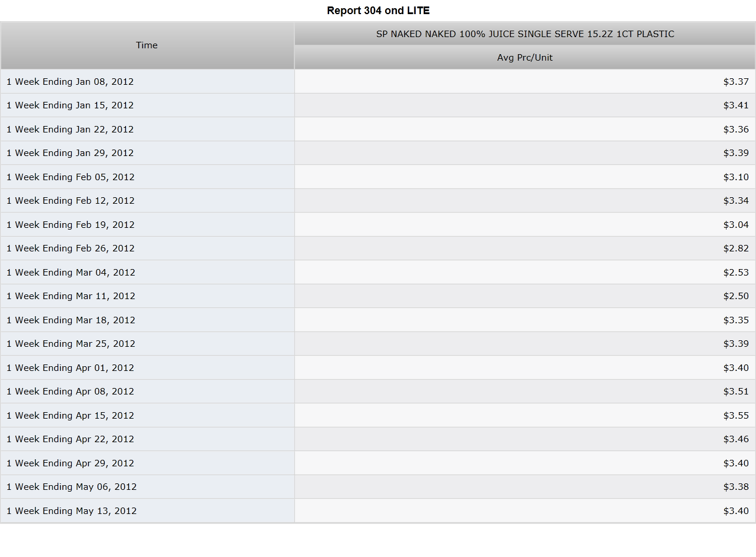The width and height of the screenshot is (756, 557).
Task: Click the $3.46 price value
Action: tap(736, 439)
